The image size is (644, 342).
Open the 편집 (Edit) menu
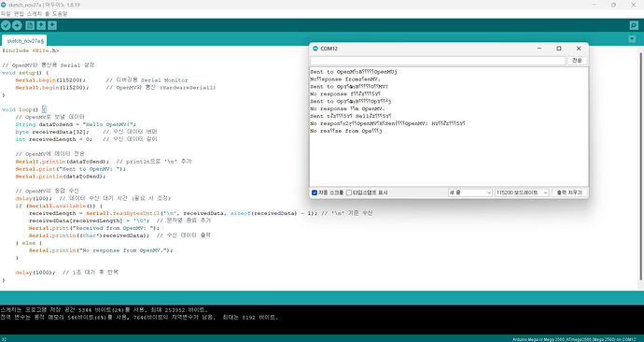(19, 14)
